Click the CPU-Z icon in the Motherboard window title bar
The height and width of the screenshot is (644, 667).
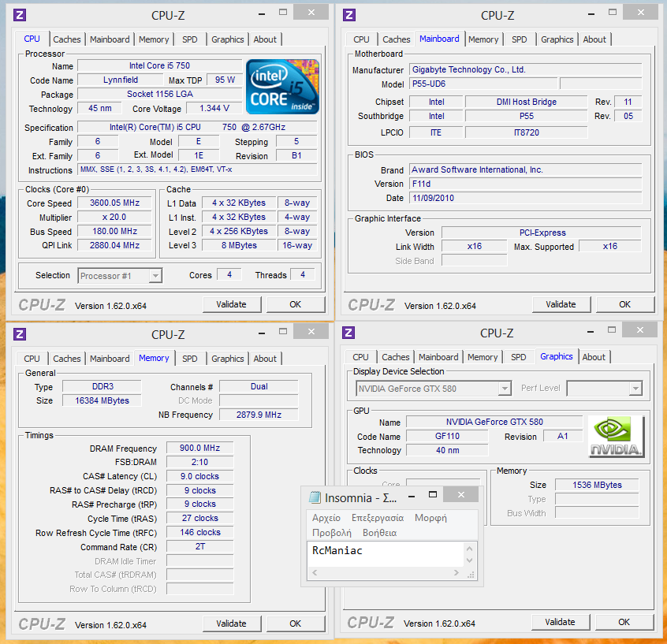(x=350, y=14)
